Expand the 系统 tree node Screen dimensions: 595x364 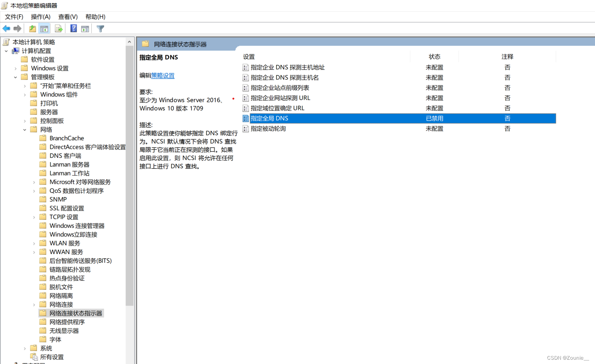pyautogui.click(x=25, y=348)
